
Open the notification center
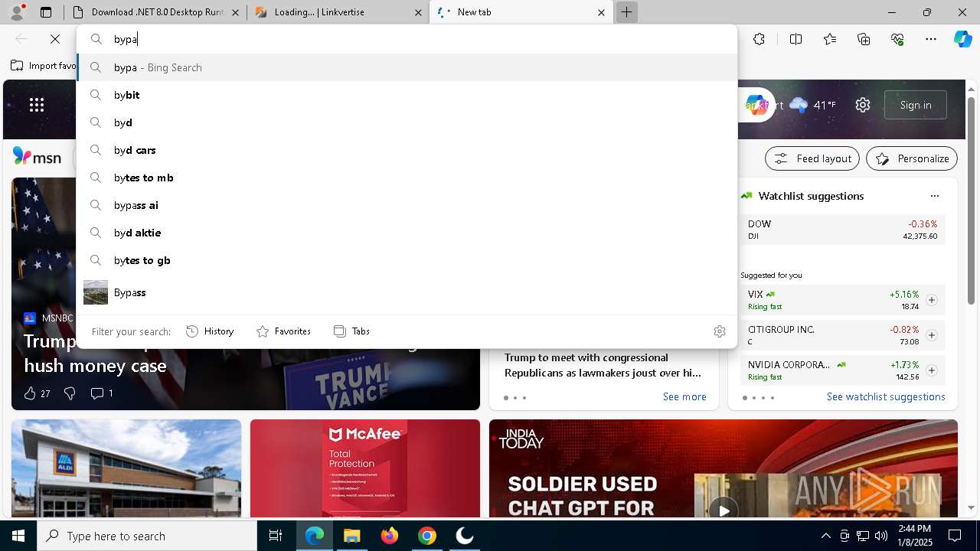coord(955,536)
